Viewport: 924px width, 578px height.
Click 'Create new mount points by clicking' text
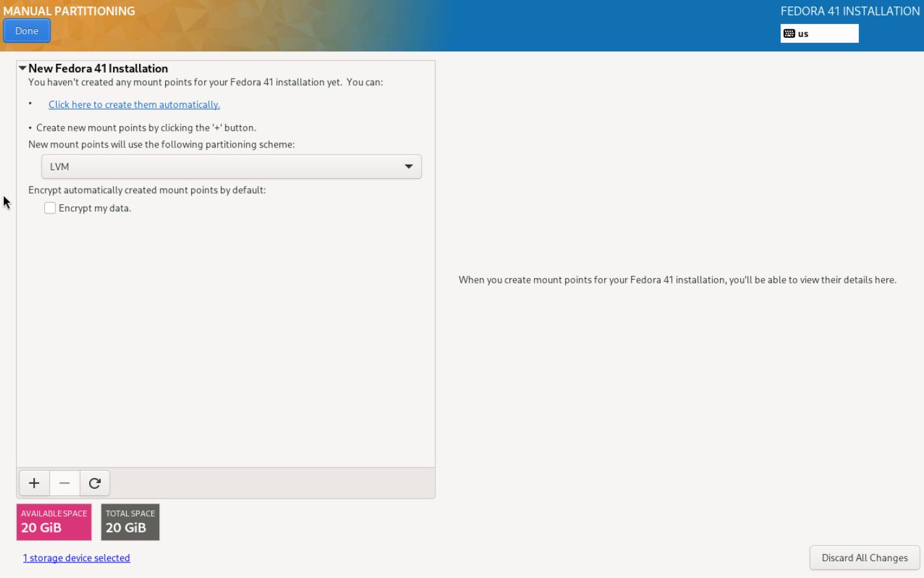pyautogui.click(x=146, y=127)
